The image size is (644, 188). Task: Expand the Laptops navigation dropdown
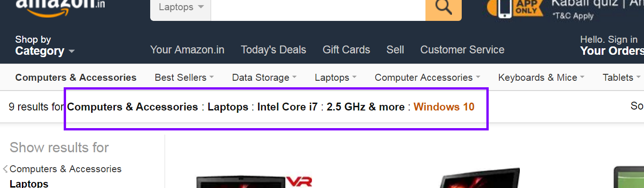tap(336, 78)
